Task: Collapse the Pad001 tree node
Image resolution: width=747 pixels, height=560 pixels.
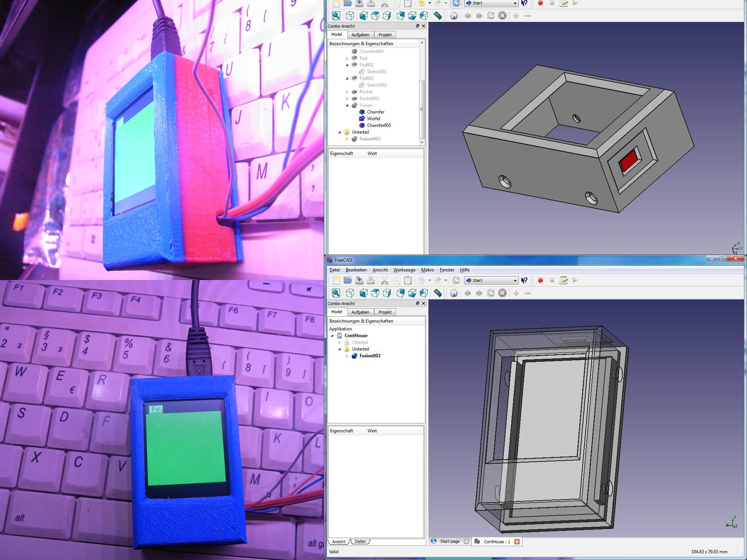Action: coord(347,65)
